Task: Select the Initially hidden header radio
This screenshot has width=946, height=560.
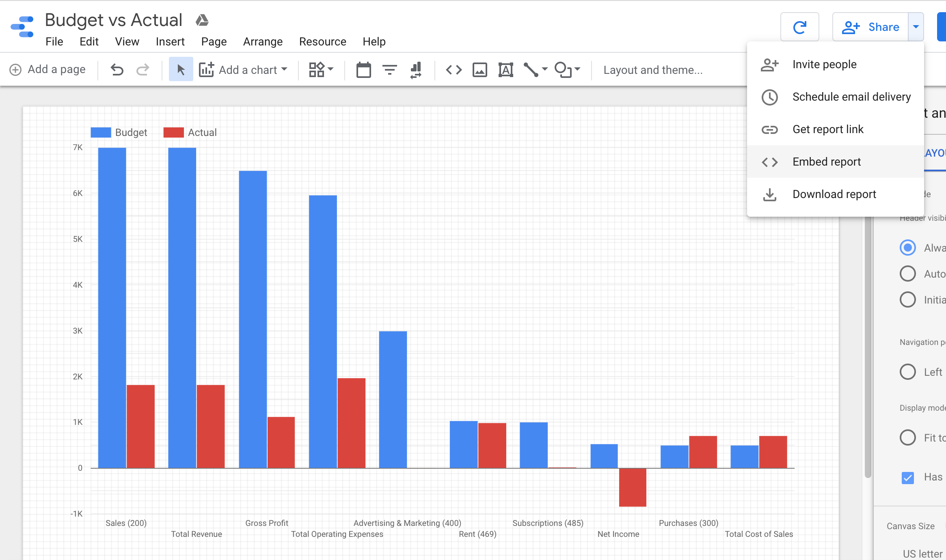Action: pyautogui.click(x=907, y=299)
